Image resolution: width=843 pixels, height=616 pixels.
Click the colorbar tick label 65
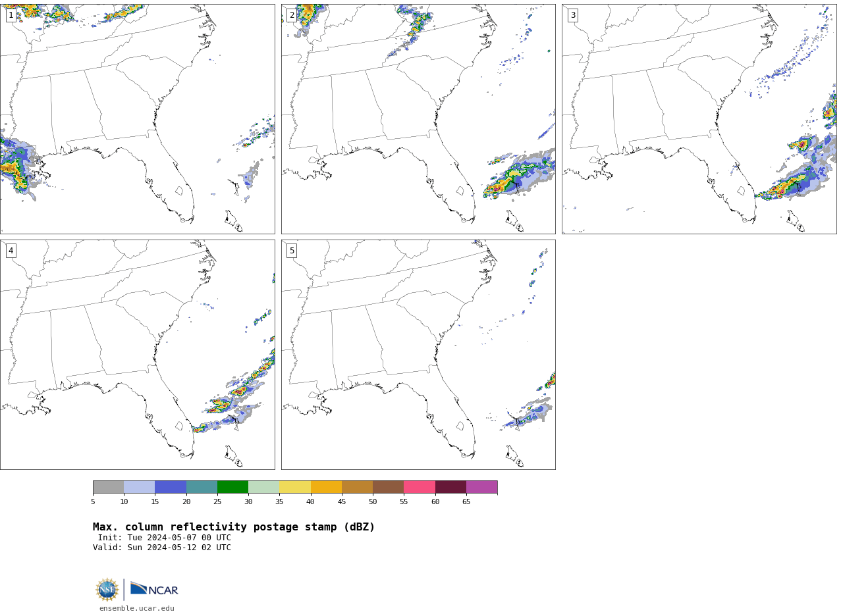pos(466,502)
